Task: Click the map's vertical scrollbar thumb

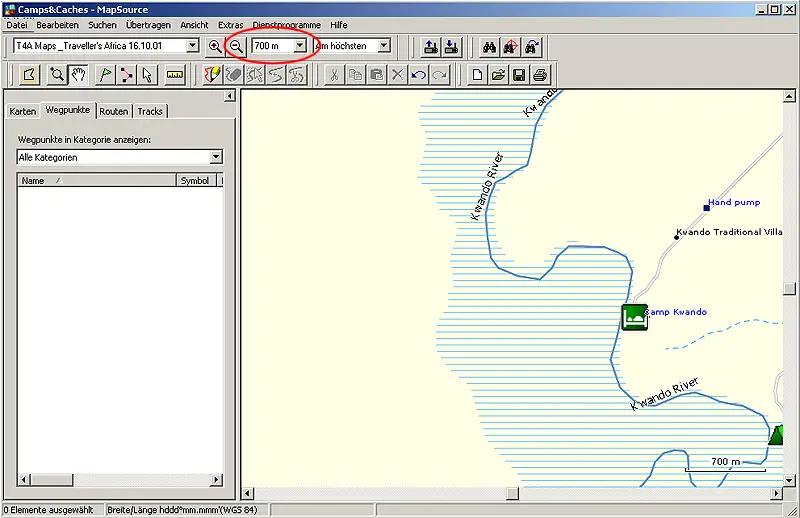Action: 789,289
